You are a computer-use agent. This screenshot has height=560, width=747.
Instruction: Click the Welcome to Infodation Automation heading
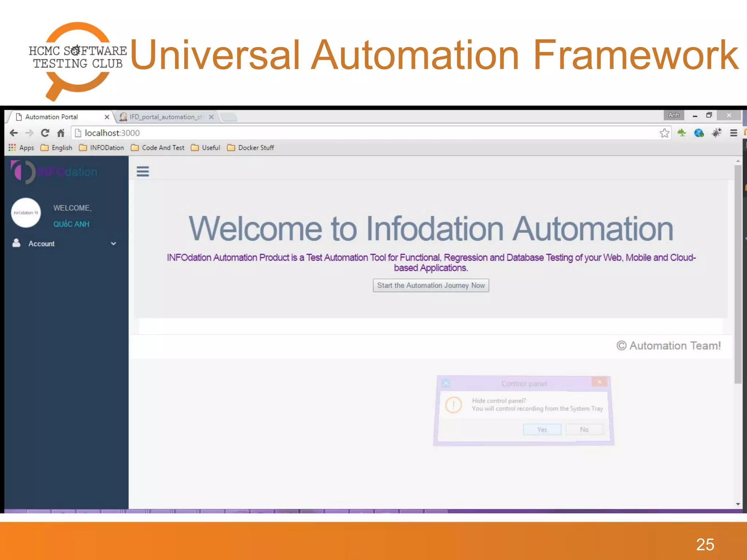431,229
